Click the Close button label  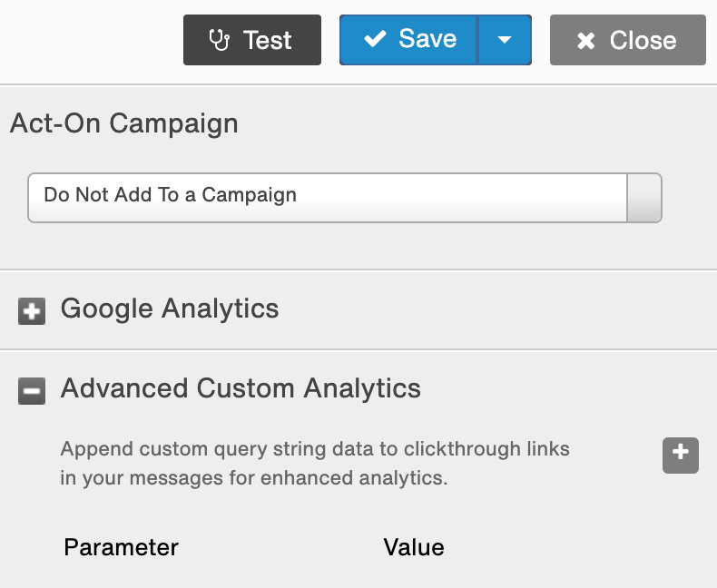click(x=643, y=40)
